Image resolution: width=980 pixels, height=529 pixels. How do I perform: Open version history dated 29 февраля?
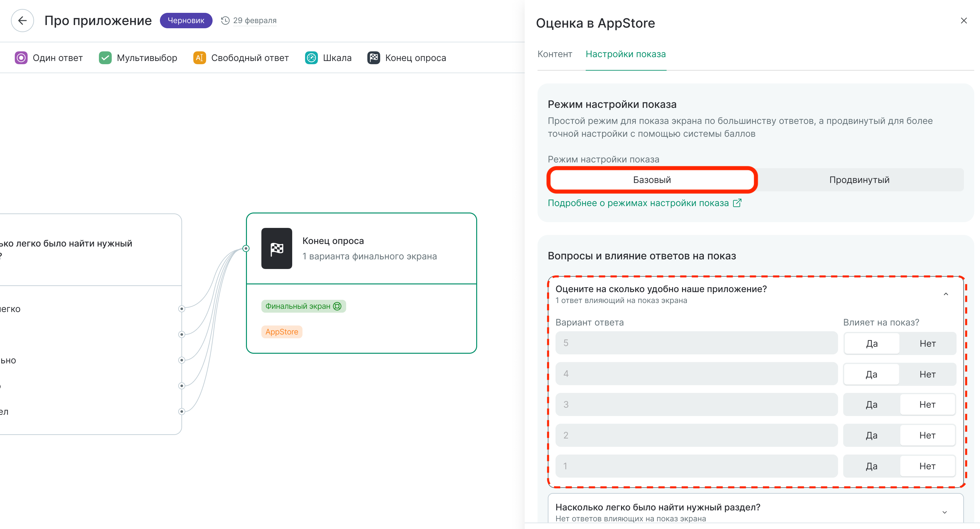click(249, 21)
